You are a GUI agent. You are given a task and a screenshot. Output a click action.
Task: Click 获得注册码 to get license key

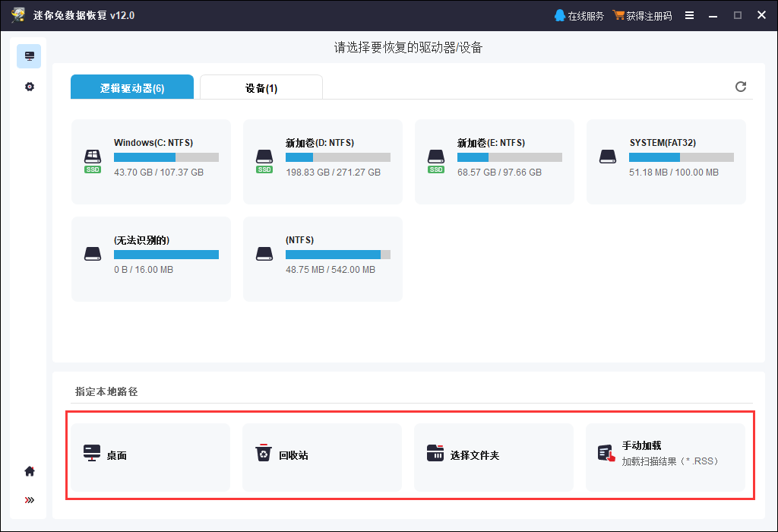642,16
